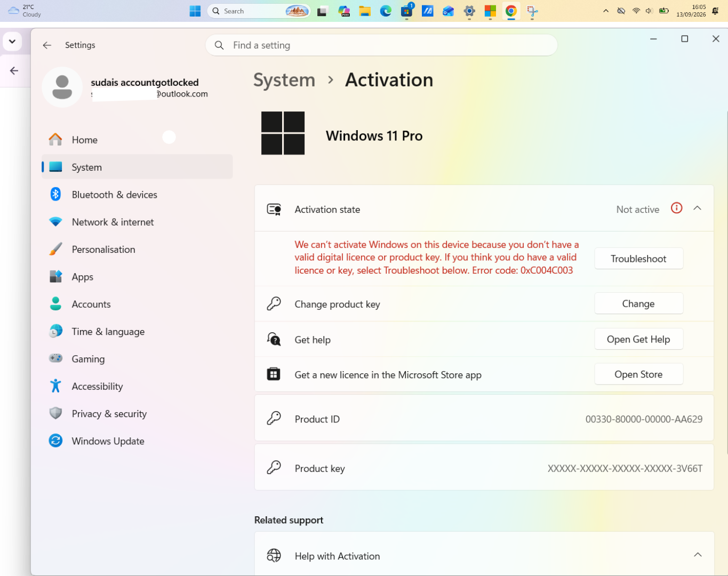Click the product key ending in 3V66T
Viewport: 728px width, 576px height.
click(x=625, y=468)
